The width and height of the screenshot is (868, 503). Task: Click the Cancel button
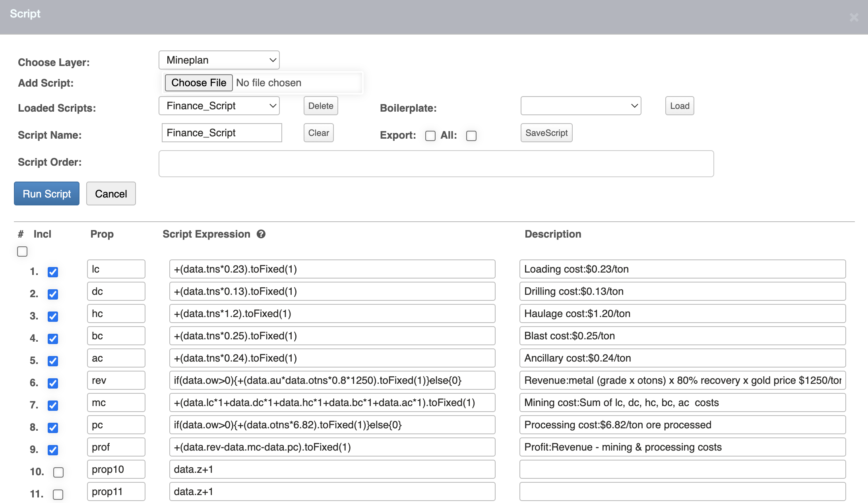point(111,193)
